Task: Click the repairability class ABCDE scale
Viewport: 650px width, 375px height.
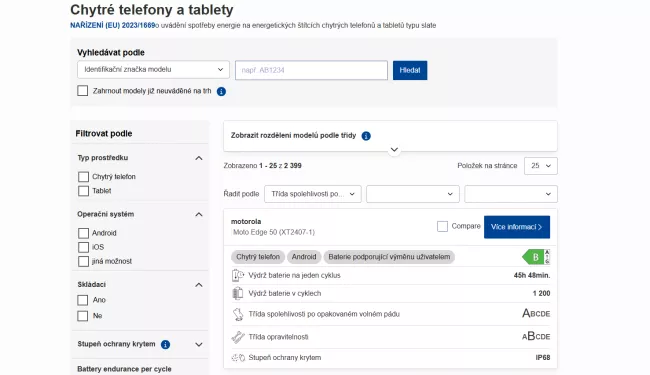Action: (x=536, y=336)
